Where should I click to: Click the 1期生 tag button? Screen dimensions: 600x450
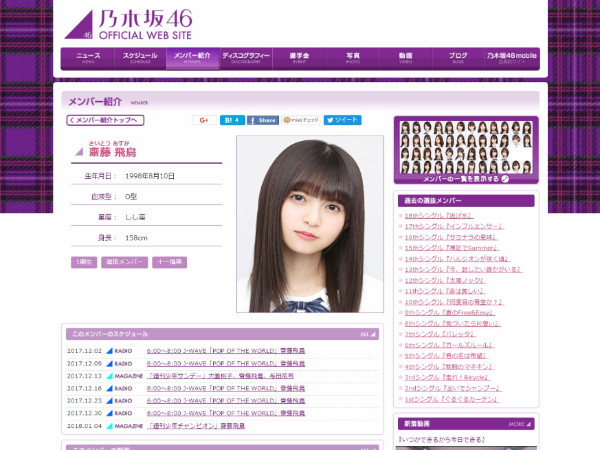(x=84, y=262)
